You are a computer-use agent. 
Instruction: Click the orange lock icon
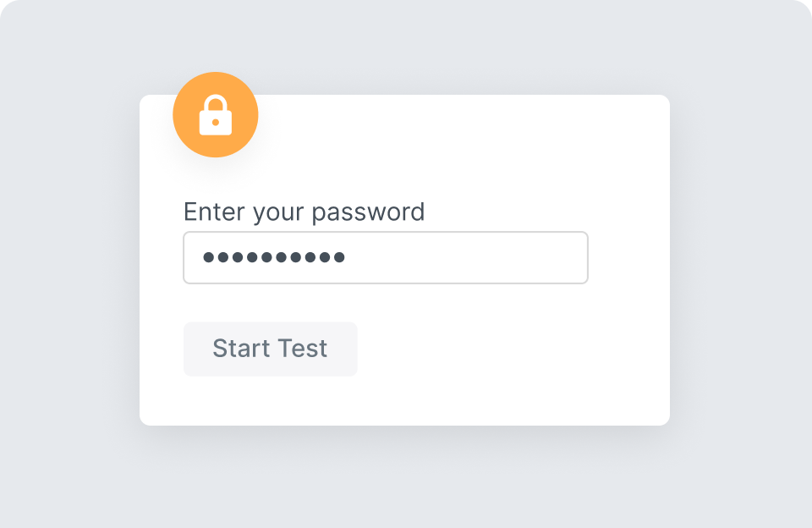pyautogui.click(x=216, y=115)
